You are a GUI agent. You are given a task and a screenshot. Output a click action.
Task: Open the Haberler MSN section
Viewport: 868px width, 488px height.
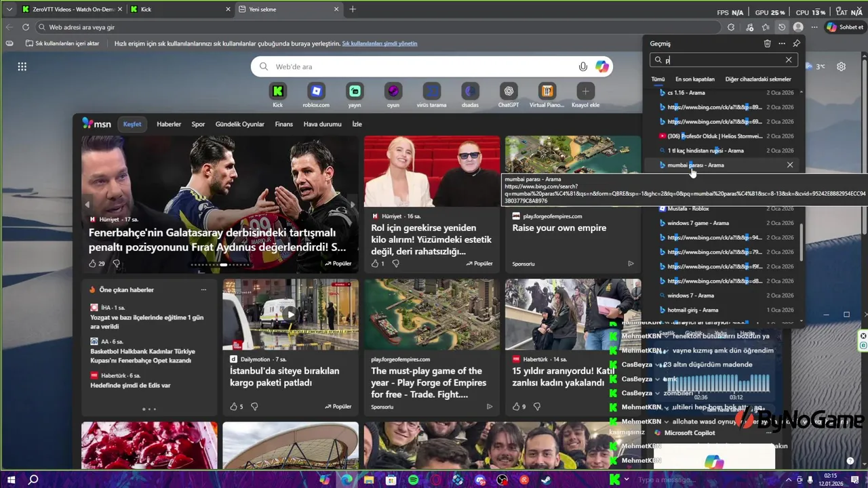[x=169, y=124]
